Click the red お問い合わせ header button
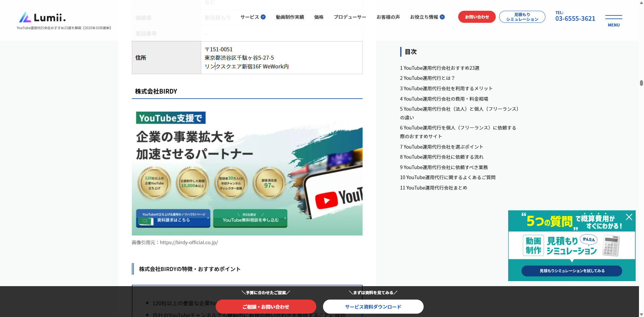This screenshot has height=317, width=644. pyautogui.click(x=477, y=17)
